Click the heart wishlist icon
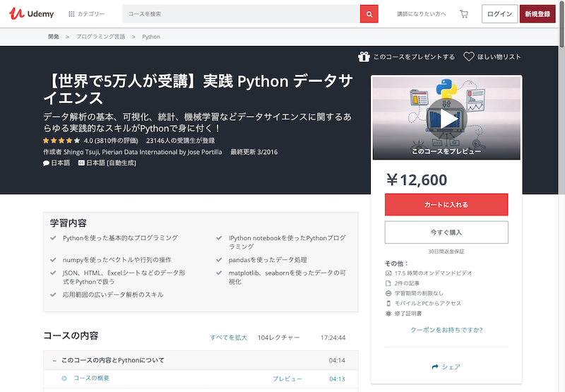The height and width of the screenshot is (392, 565). [468, 57]
